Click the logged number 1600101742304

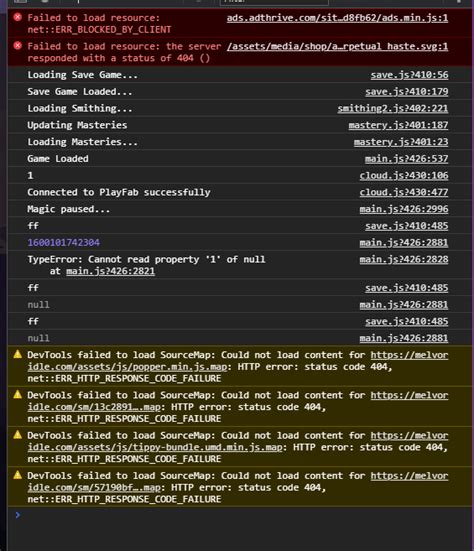click(64, 242)
